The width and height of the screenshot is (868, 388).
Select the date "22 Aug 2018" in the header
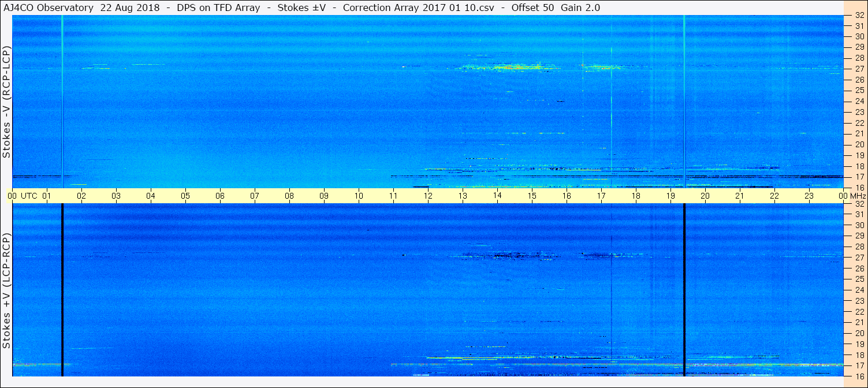coord(130,8)
